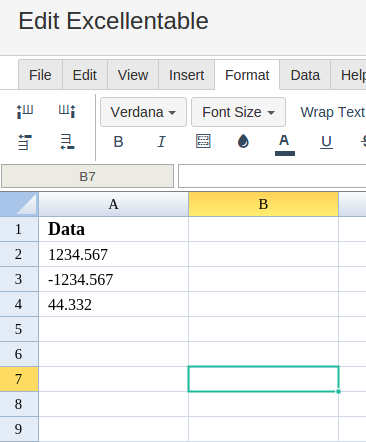This screenshot has height=442, width=366.
Task: Click the Wrap Text button
Action: [x=332, y=112]
